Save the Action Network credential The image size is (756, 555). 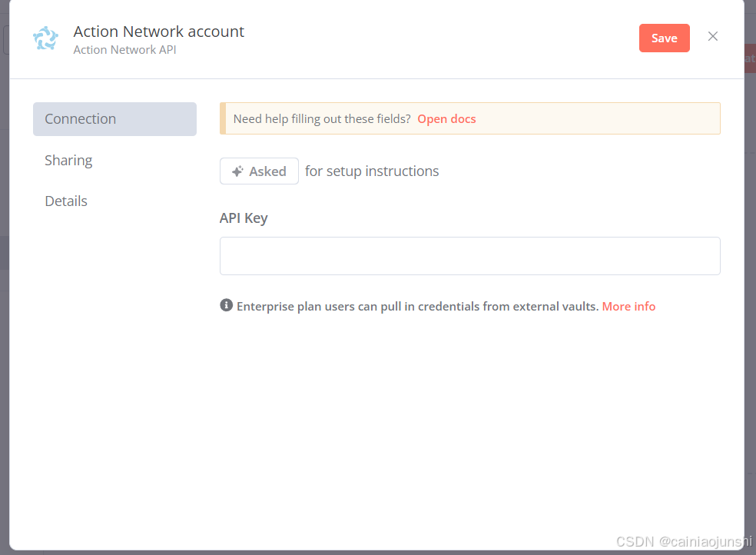[x=664, y=38]
